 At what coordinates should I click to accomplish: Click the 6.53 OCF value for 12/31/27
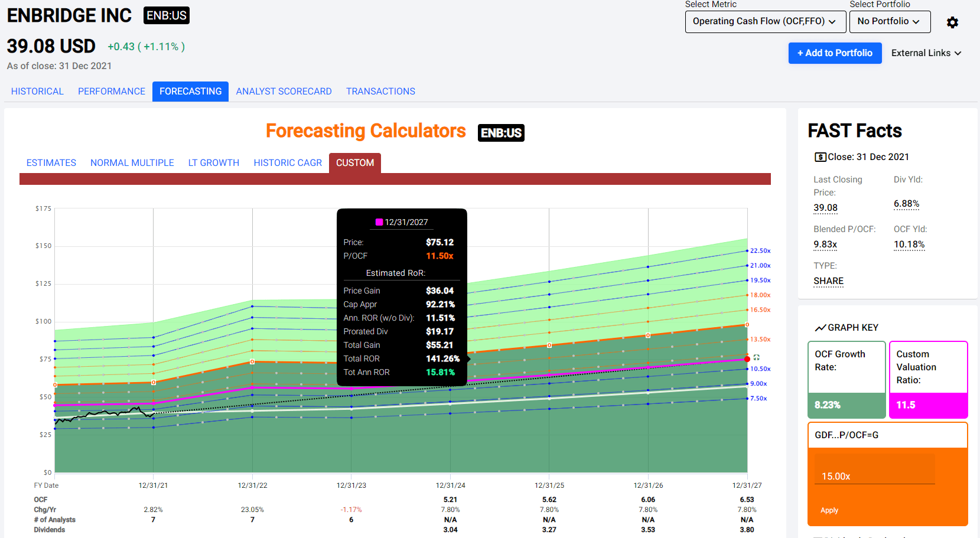pyautogui.click(x=747, y=500)
